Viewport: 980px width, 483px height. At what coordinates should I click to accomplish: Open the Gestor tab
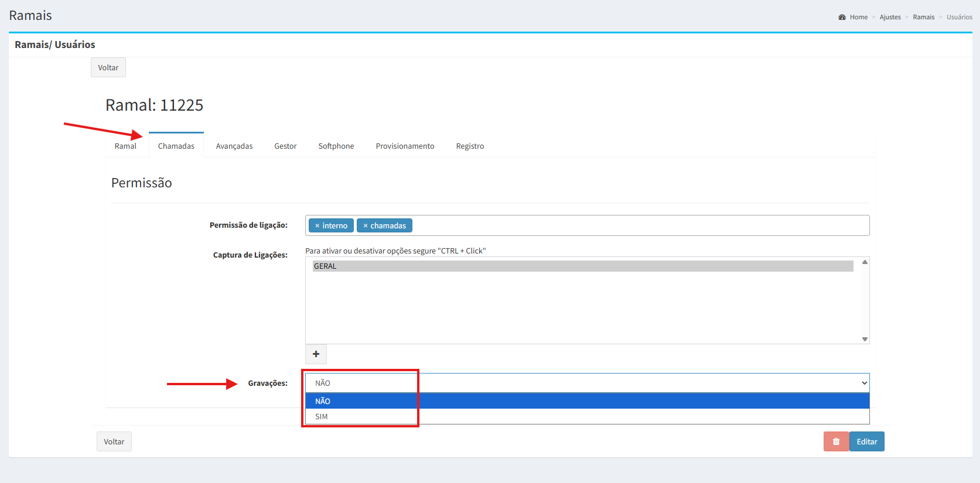[x=285, y=146]
